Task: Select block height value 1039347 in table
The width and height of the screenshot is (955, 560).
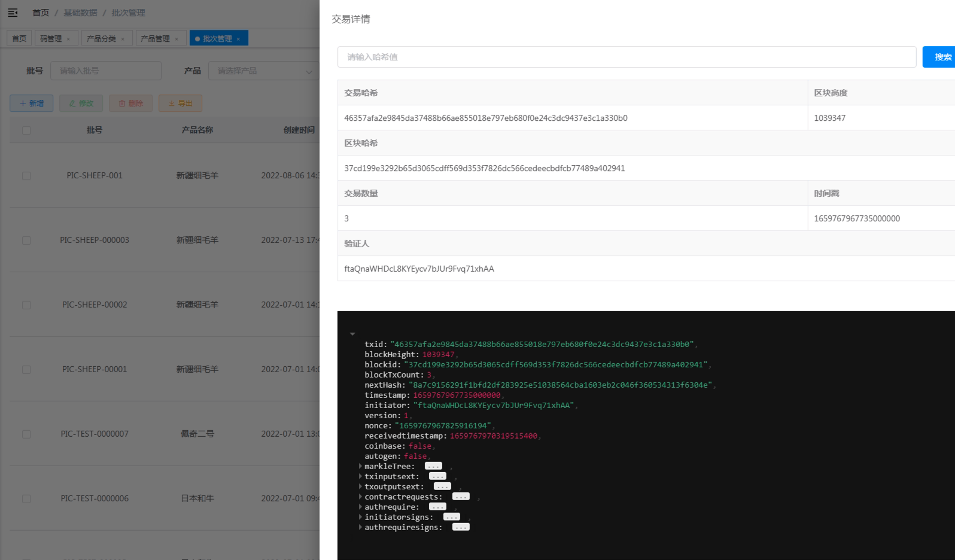Action: (x=829, y=118)
